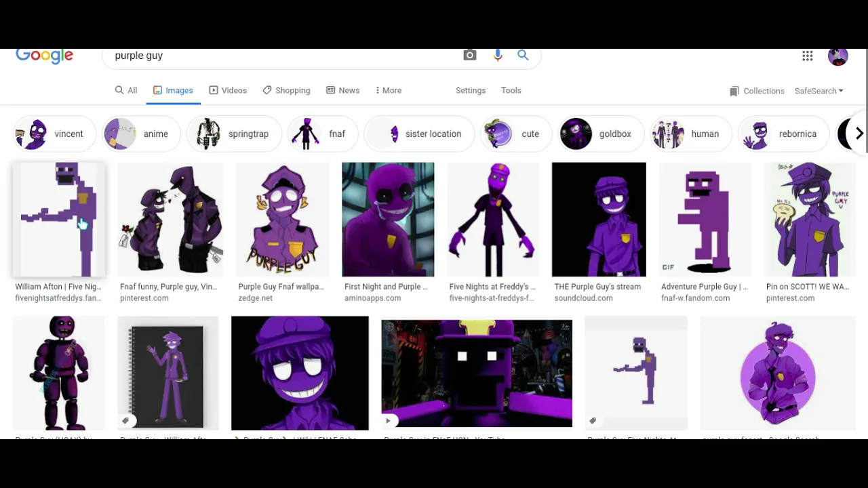Open the Five Nights at Freddy's thumbnail
The image size is (868, 488).
click(493, 220)
